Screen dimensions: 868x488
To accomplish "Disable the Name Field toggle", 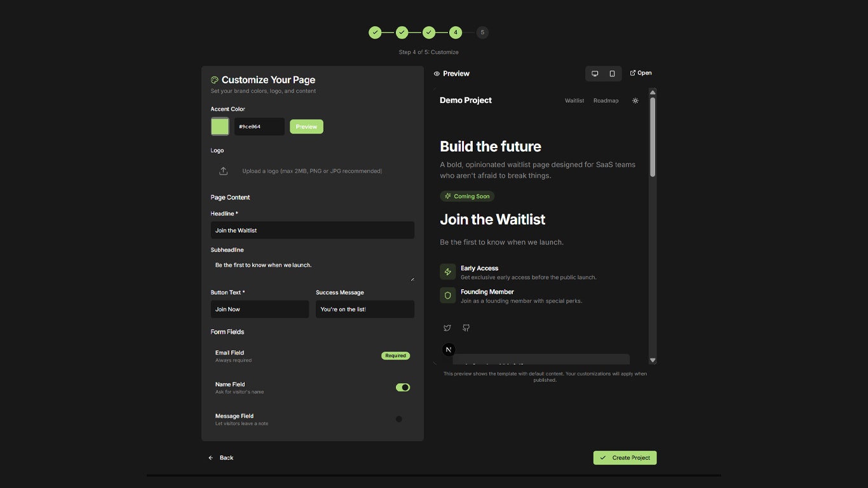I will point(403,387).
